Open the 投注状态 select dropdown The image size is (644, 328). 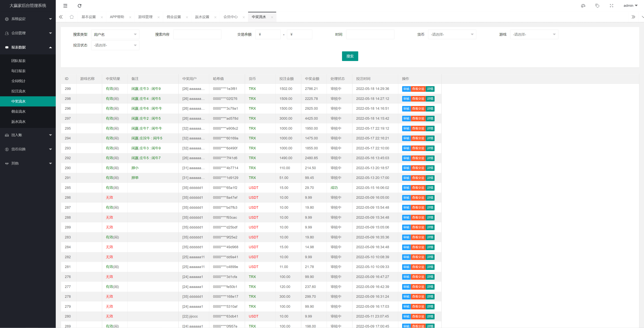tap(115, 45)
